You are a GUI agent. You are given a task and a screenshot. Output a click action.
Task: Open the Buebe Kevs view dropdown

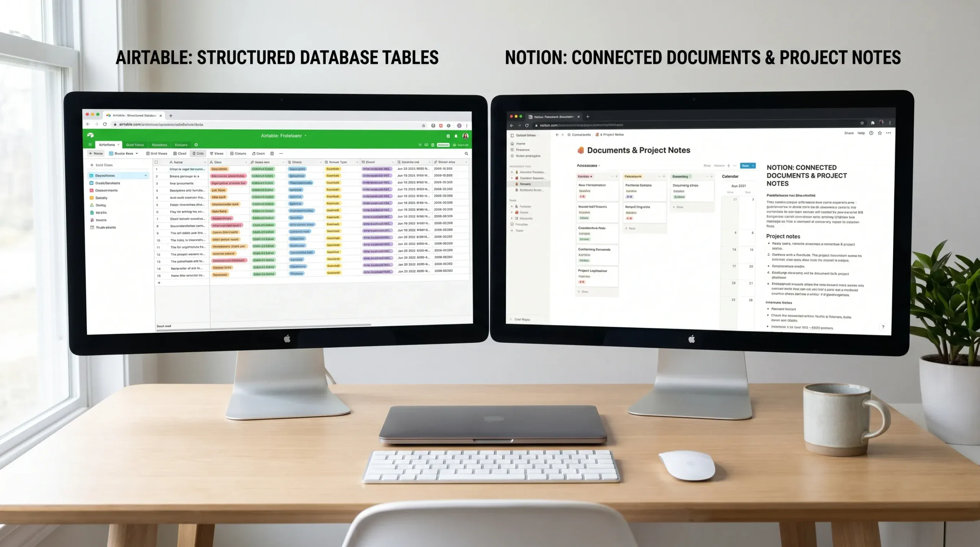(x=123, y=153)
